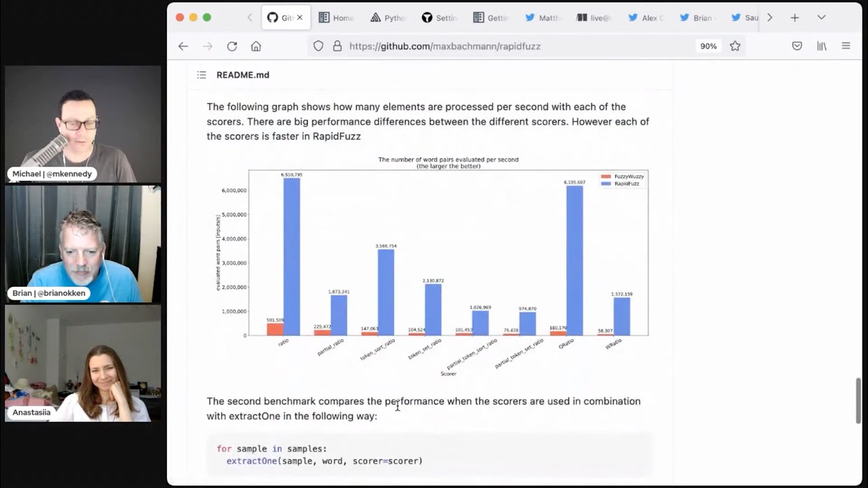Reload the current page
Image resolution: width=868 pixels, height=488 pixels.
232,46
